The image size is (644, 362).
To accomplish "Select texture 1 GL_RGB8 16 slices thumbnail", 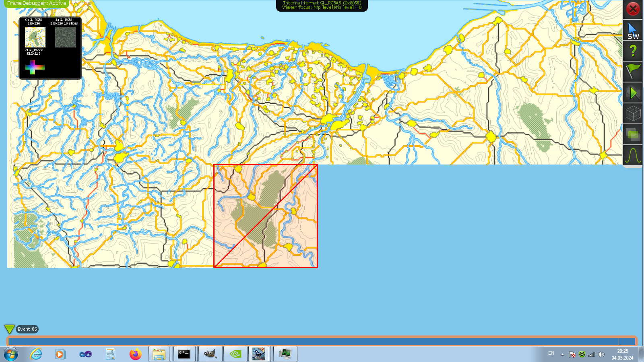I will tap(65, 37).
